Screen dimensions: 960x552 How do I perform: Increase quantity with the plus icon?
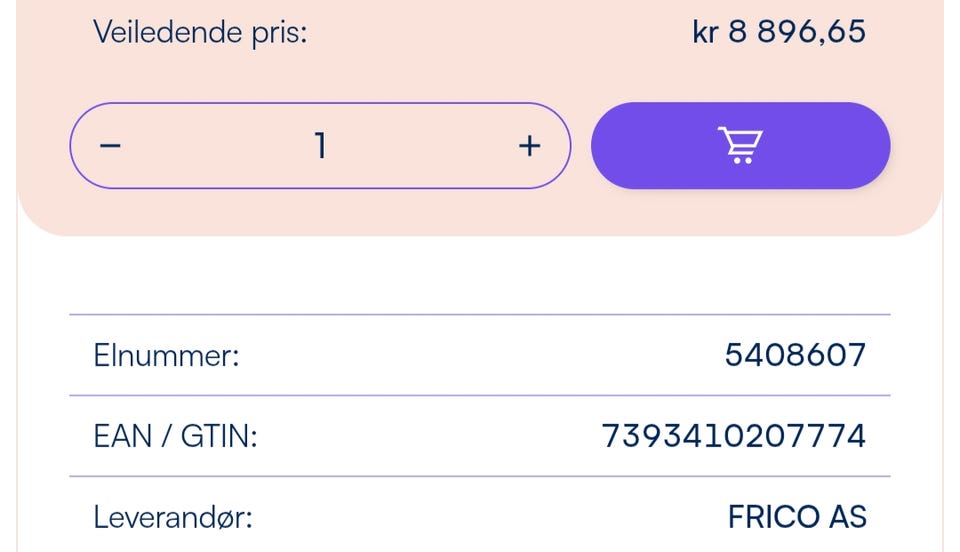pyautogui.click(x=529, y=146)
